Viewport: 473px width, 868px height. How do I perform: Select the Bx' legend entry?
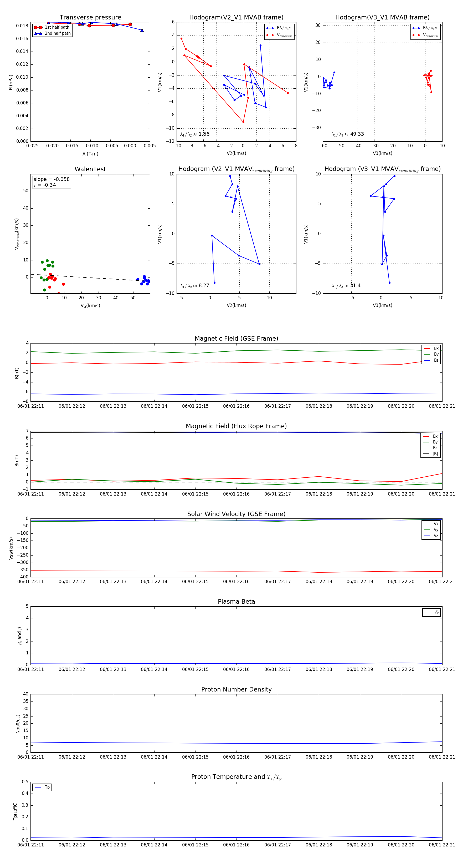(x=431, y=436)
